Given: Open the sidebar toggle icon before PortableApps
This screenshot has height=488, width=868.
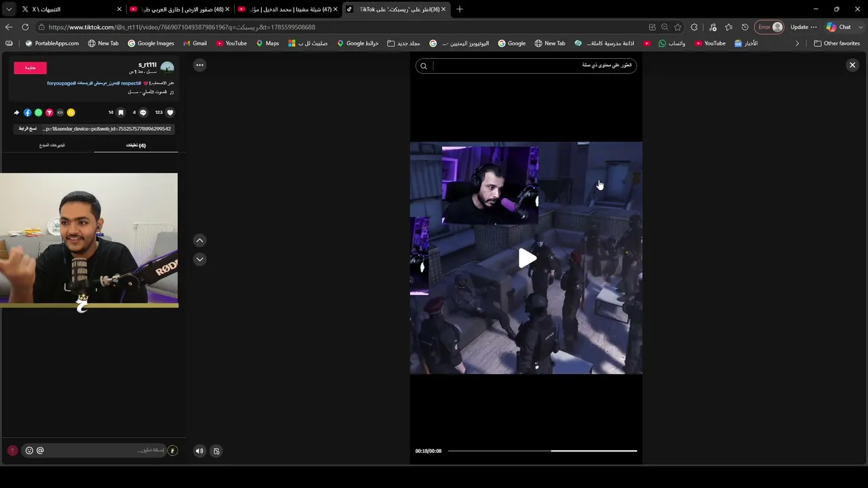Looking at the screenshot, I should pyautogui.click(x=9, y=43).
